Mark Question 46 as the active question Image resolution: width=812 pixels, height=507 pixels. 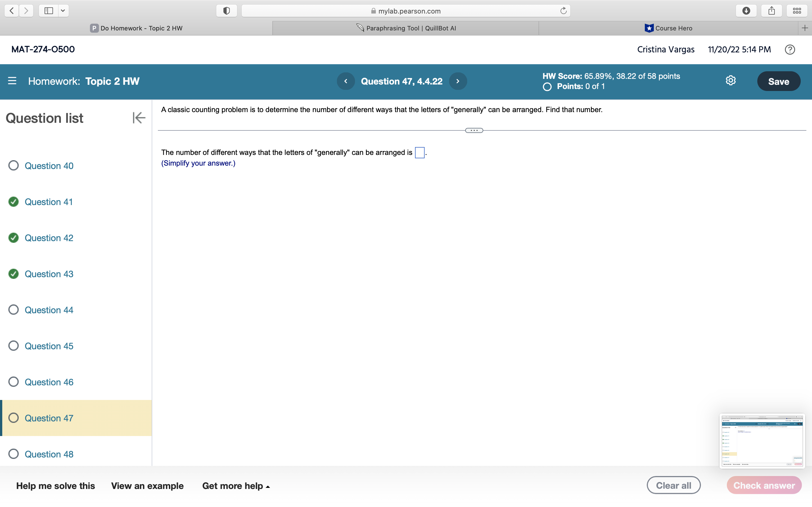point(49,382)
